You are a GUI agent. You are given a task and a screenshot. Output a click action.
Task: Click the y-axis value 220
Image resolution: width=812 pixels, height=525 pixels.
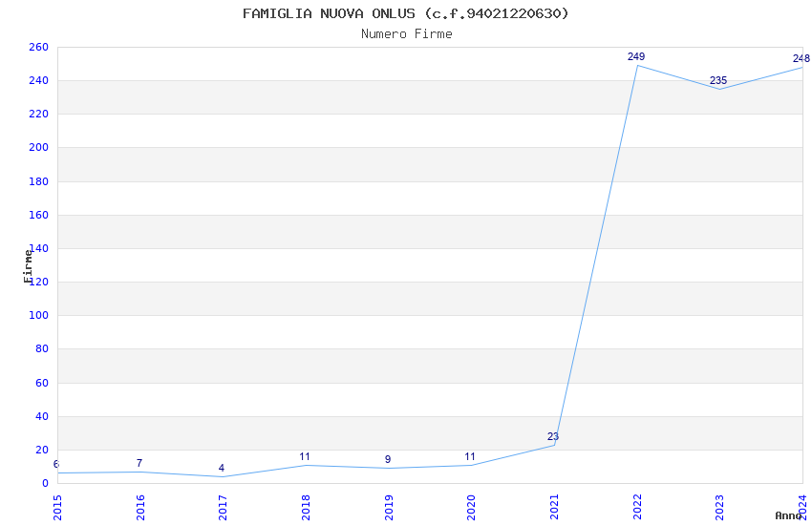[38, 114]
